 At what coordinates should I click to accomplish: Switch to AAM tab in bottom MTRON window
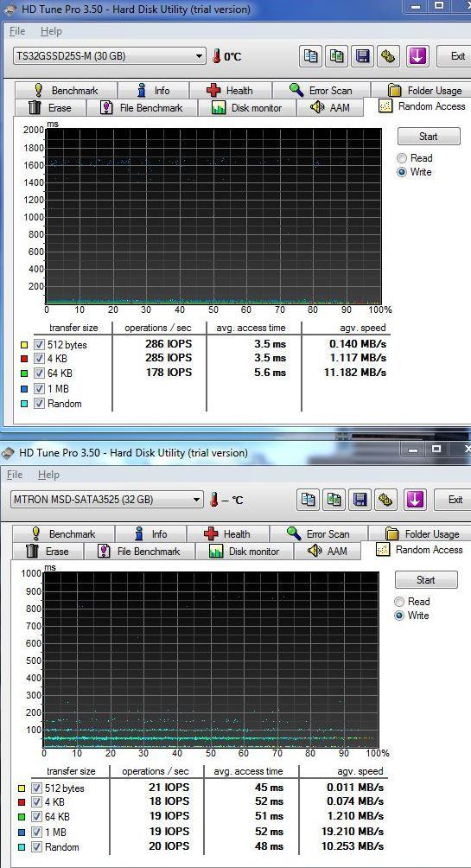point(328,551)
